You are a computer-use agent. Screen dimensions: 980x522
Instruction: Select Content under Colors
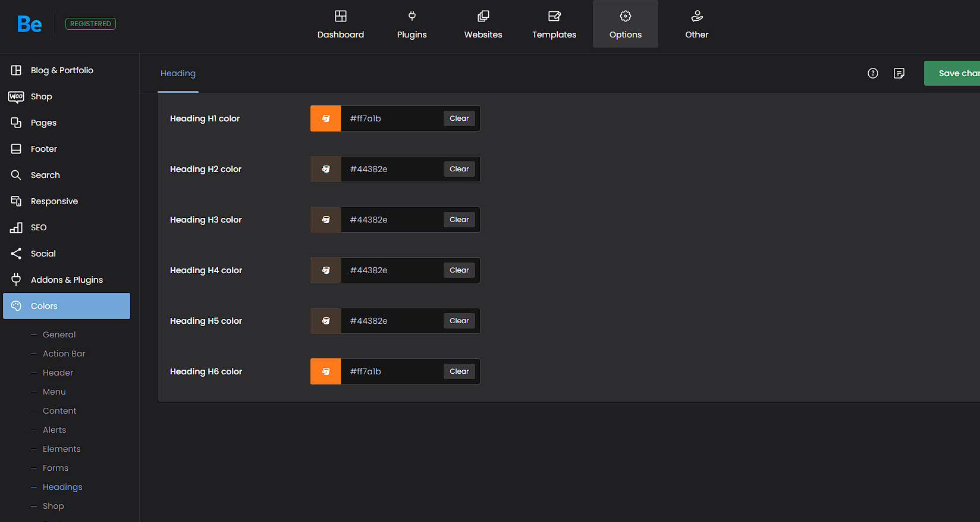(59, 411)
